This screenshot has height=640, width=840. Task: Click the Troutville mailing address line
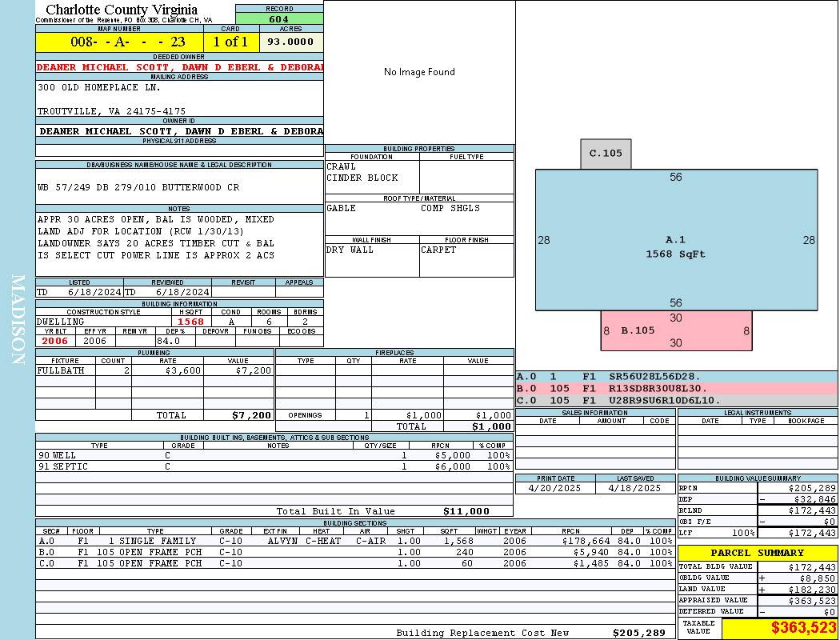[x=111, y=111]
